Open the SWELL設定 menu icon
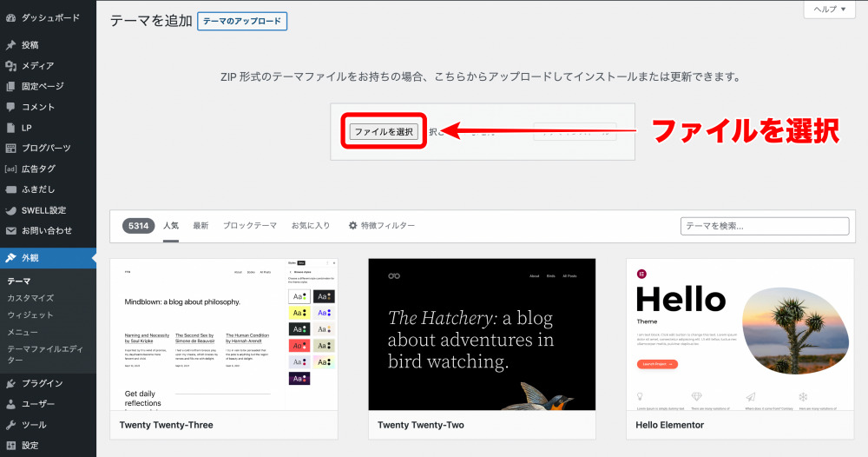Image resolution: width=868 pixels, height=457 pixels. click(x=10, y=210)
